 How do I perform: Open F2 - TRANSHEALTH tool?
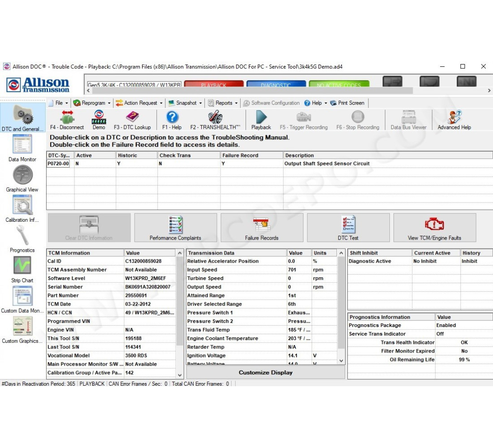pos(215,120)
